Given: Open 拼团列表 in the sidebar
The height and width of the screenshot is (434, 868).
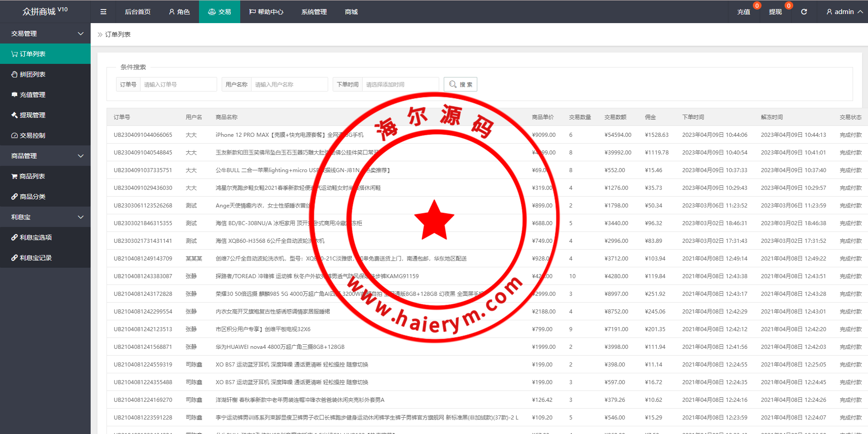Looking at the screenshot, I should coord(32,74).
